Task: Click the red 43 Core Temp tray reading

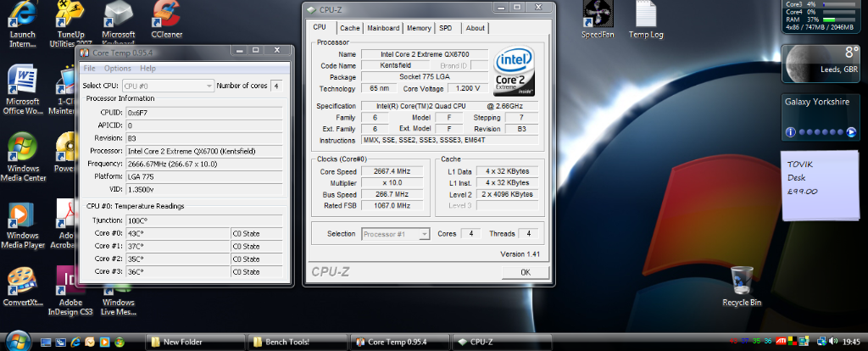Action: point(733,342)
